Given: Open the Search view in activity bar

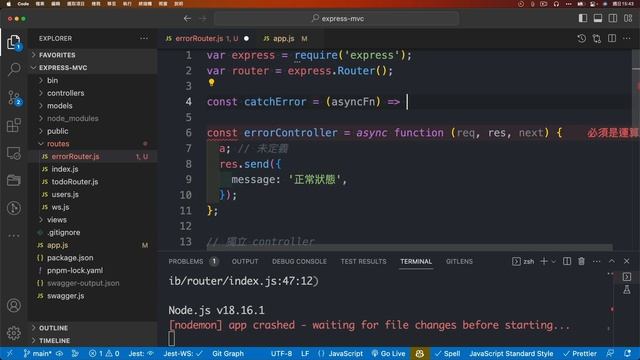Looking at the screenshot, I should click(14, 69).
